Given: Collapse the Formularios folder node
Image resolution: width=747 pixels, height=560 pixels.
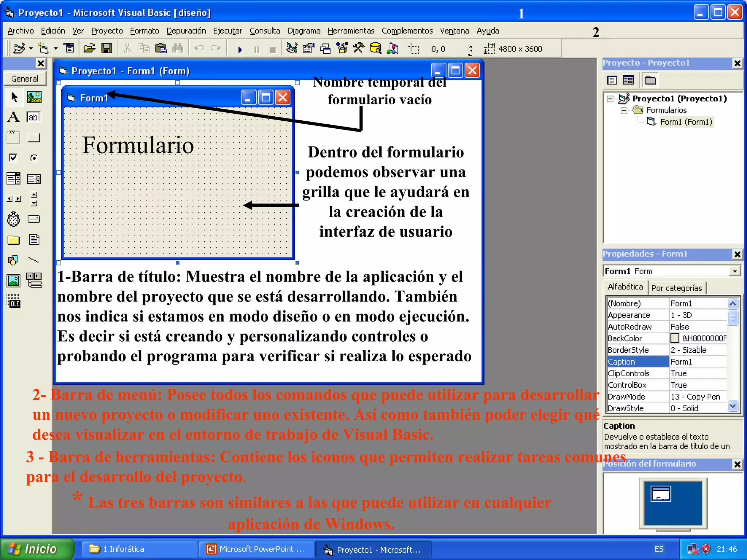Looking at the screenshot, I should [624, 110].
